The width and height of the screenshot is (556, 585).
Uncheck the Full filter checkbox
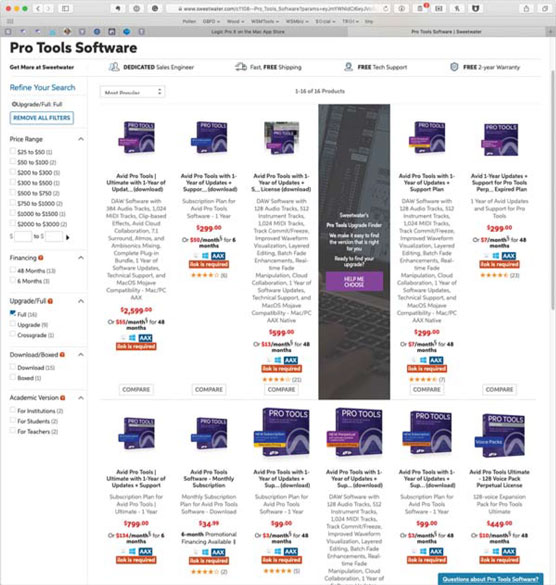13,313
